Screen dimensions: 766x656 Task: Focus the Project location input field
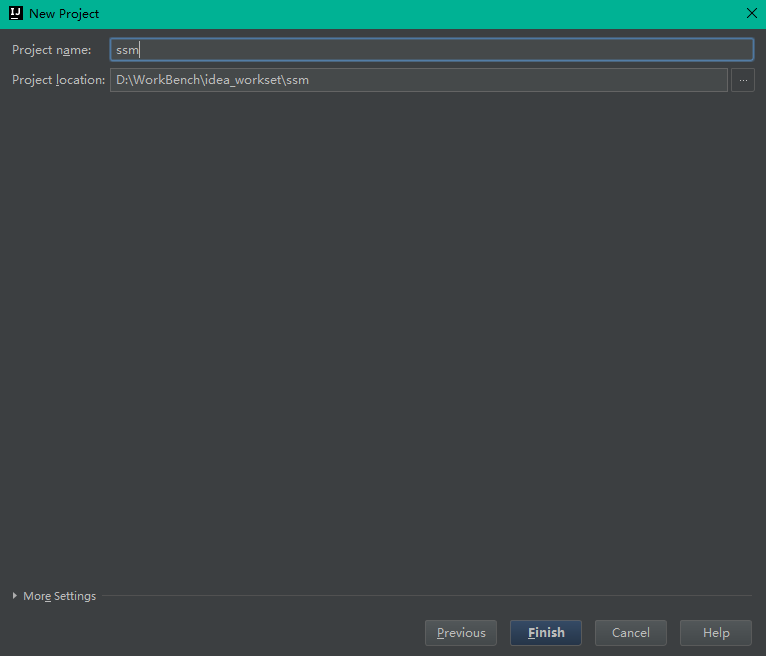419,80
